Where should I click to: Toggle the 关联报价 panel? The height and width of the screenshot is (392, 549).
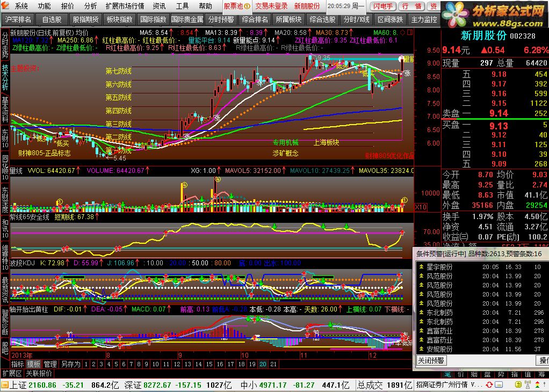(39, 374)
